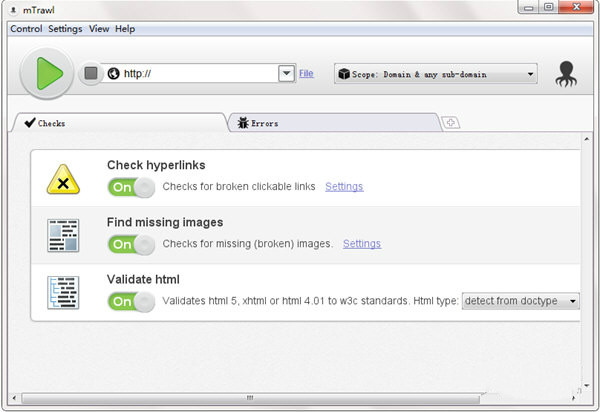Click the Check hyperlinks heading
The image size is (600, 412).
156,165
